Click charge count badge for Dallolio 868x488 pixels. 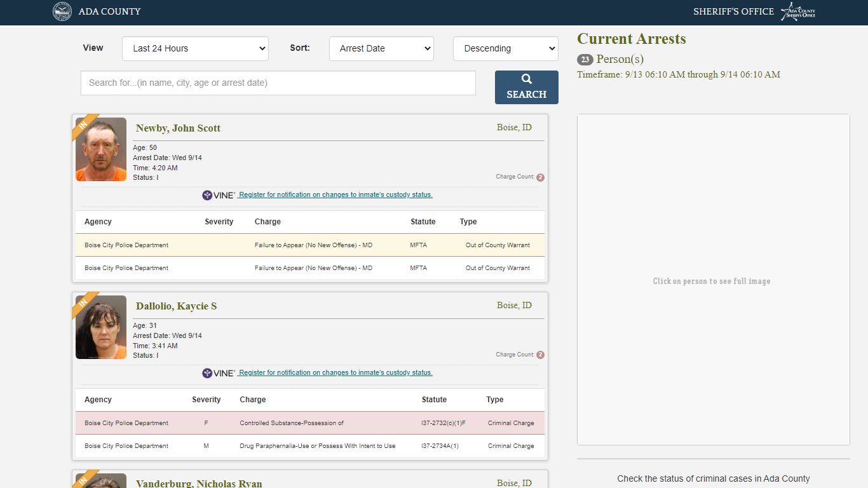[x=540, y=355]
